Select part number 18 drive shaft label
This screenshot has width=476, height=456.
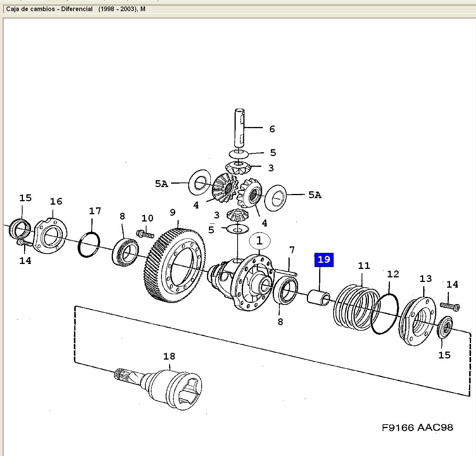(169, 357)
